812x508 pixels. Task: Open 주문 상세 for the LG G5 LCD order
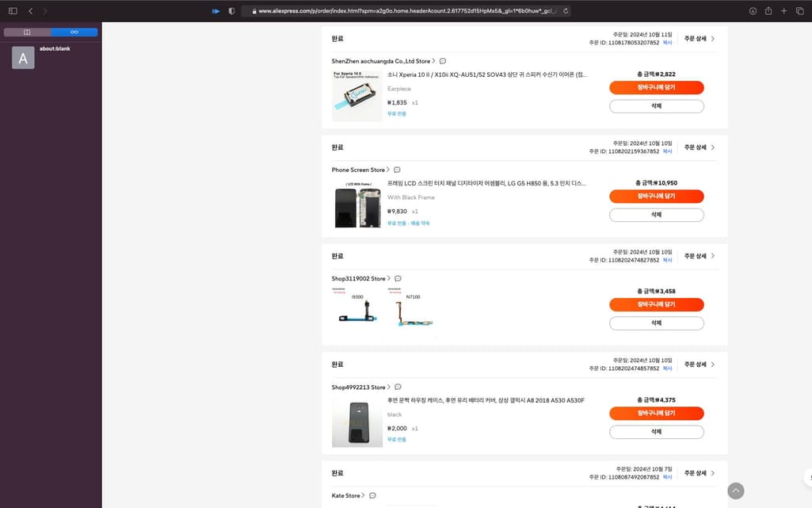tap(700, 147)
